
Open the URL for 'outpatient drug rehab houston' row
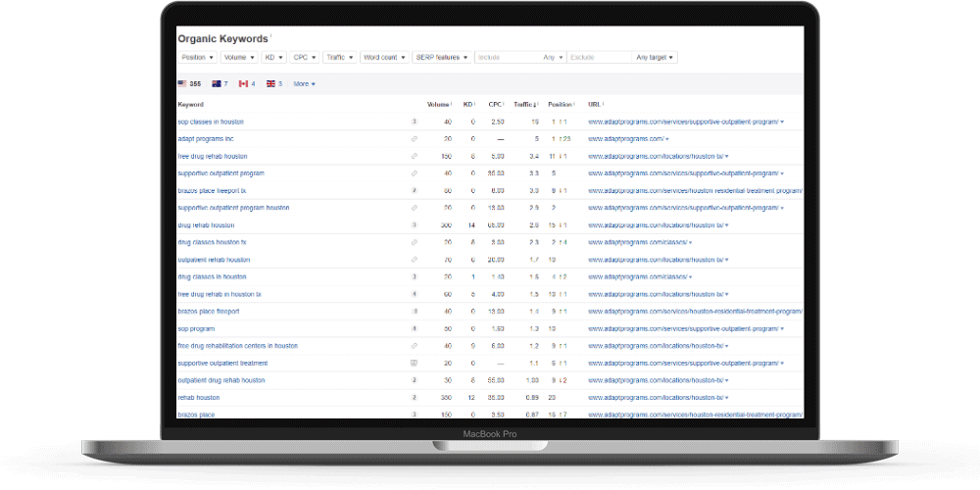point(655,380)
